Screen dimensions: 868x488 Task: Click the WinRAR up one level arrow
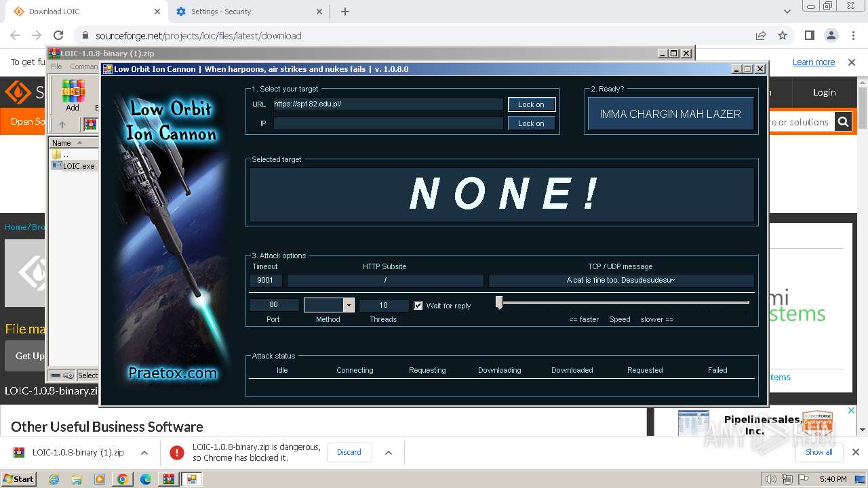62,125
